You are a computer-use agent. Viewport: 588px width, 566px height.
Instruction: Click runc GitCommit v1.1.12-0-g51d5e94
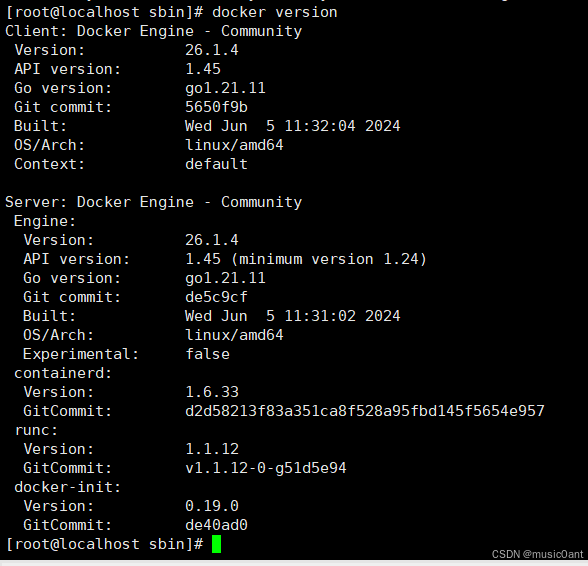tap(266, 468)
